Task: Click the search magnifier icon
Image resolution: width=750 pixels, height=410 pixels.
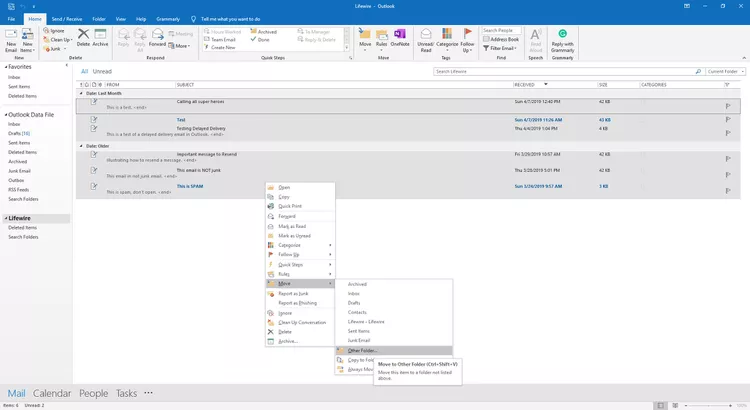Action: [x=698, y=71]
